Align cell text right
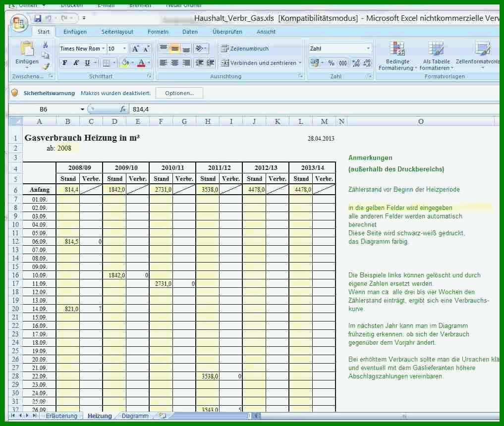This screenshot has width=504, height=426. [x=186, y=63]
